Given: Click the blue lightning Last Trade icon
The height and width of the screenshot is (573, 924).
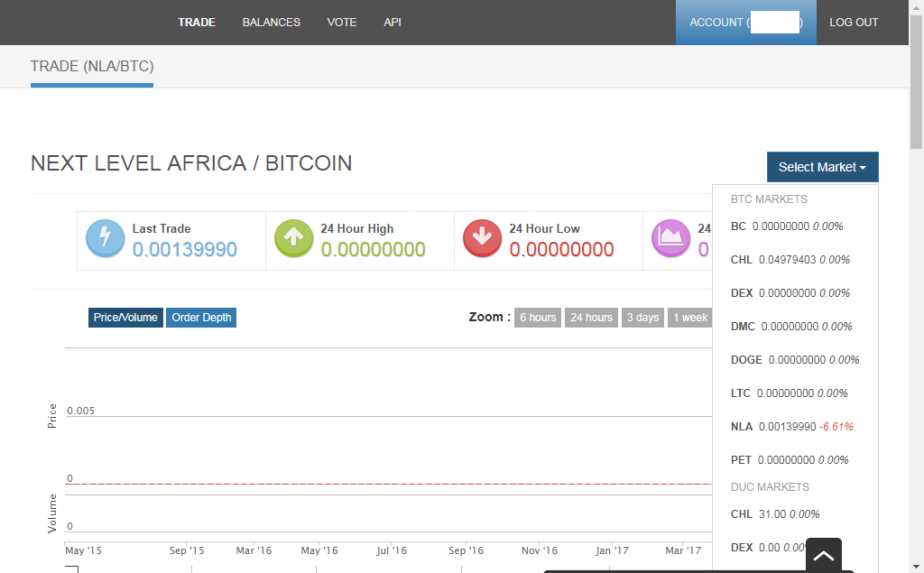Looking at the screenshot, I should [x=106, y=238].
